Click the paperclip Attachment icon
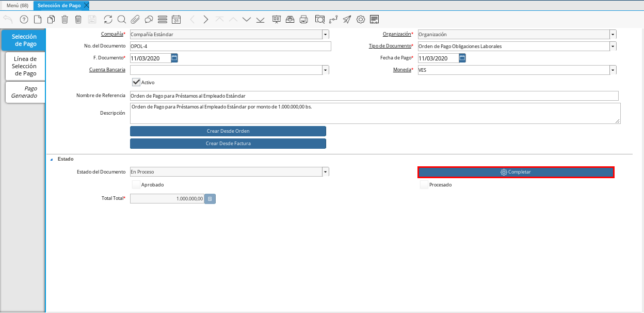This screenshot has height=313, width=644. [x=135, y=20]
